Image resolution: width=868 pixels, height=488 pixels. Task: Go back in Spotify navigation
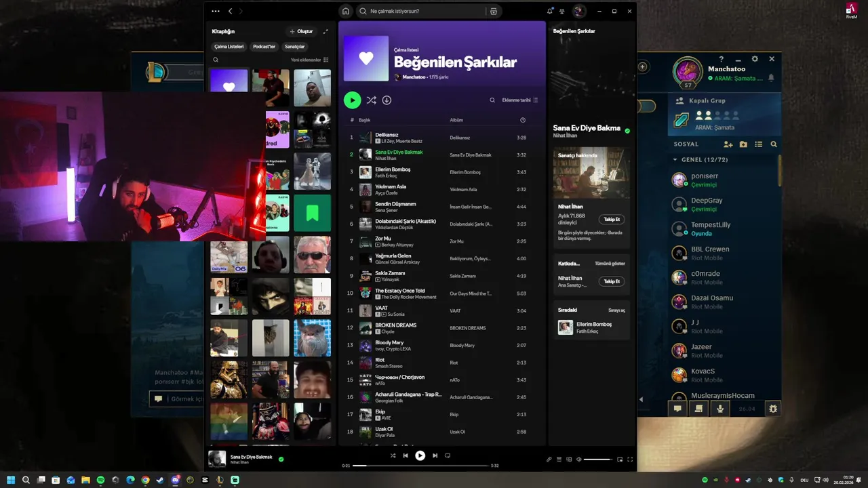coord(230,11)
